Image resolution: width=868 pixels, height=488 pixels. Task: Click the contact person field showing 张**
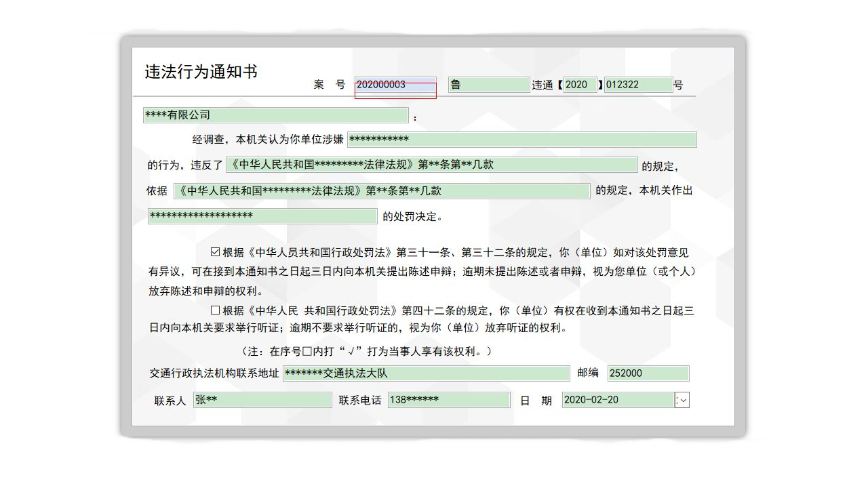262,400
